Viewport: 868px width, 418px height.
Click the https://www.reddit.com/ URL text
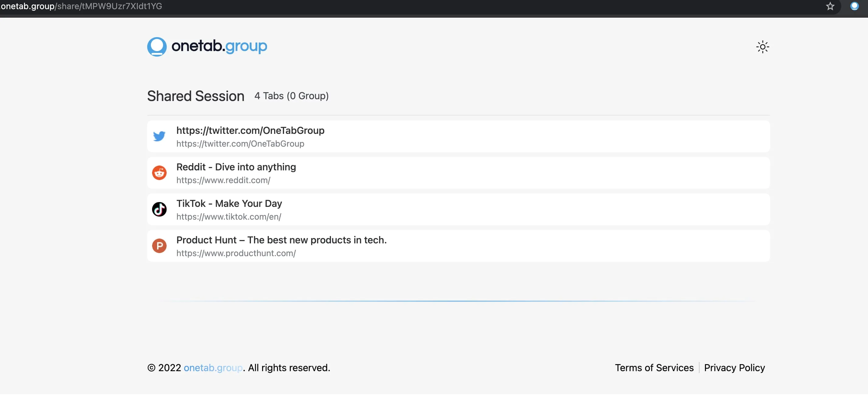(x=223, y=180)
